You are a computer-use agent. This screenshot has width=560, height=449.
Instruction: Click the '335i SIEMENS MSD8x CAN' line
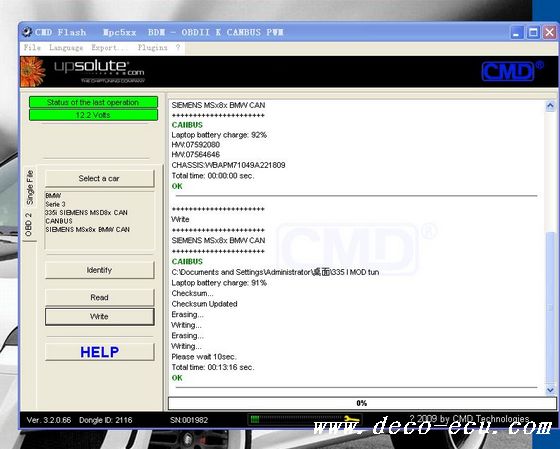pyautogui.click(x=86, y=213)
